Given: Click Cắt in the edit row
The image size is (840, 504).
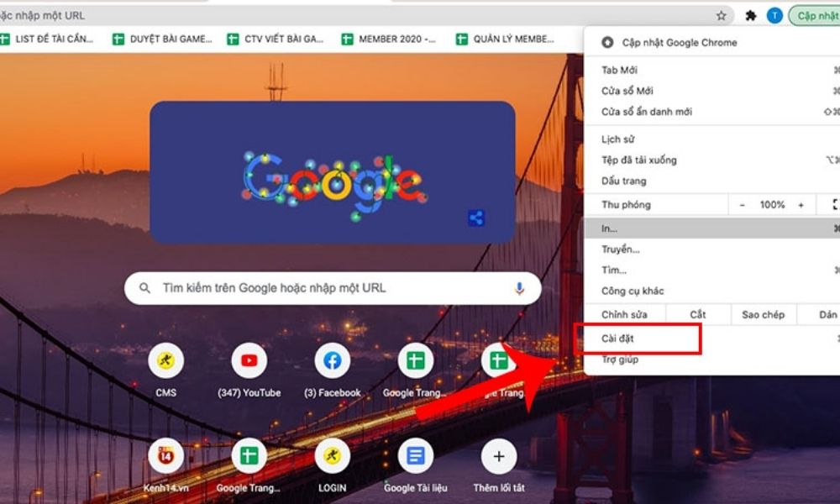Looking at the screenshot, I should pyautogui.click(x=697, y=314).
